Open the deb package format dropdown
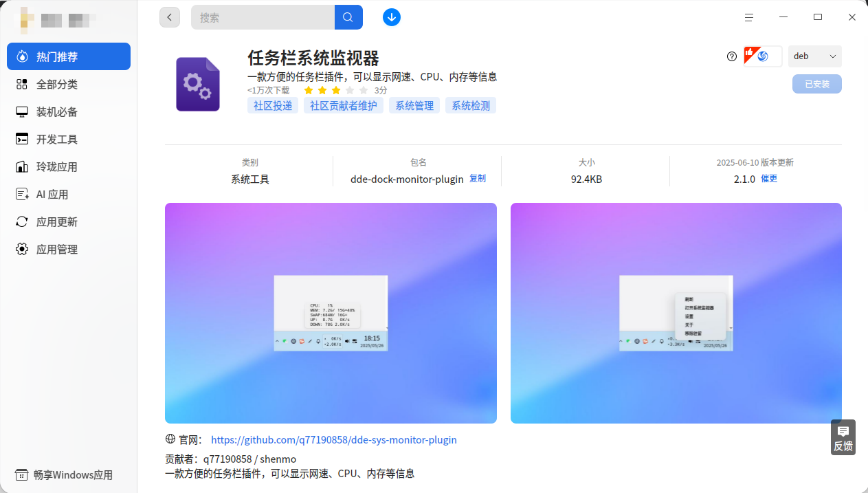This screenshot has height=493, width=868. tap(815, 56)
